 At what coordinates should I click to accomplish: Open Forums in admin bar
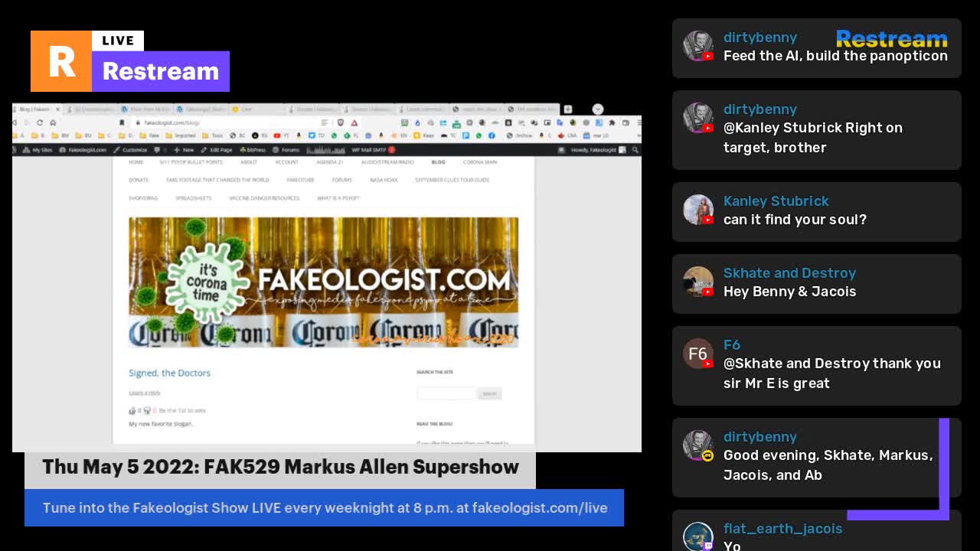pyautogui.click(x=286, y=150)
